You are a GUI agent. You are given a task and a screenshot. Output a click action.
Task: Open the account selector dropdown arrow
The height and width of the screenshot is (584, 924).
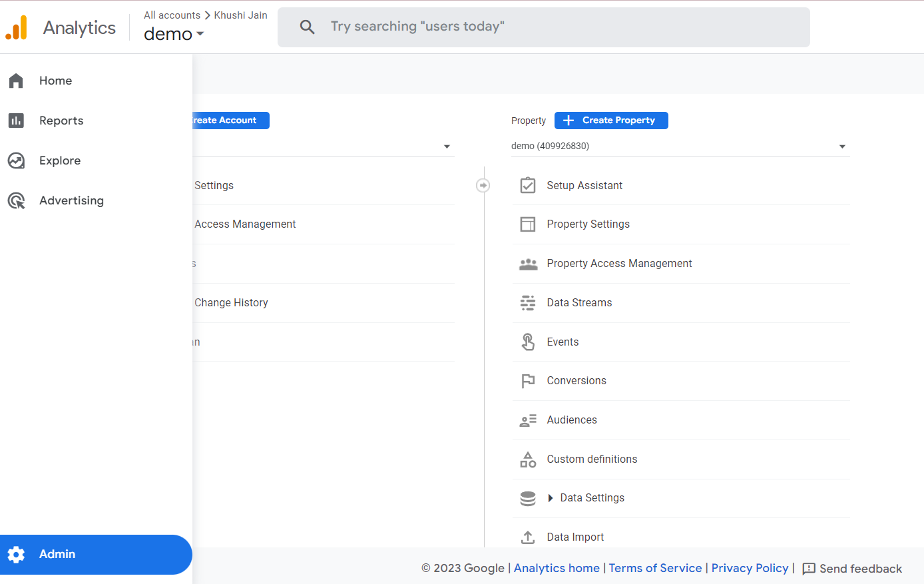447,146
